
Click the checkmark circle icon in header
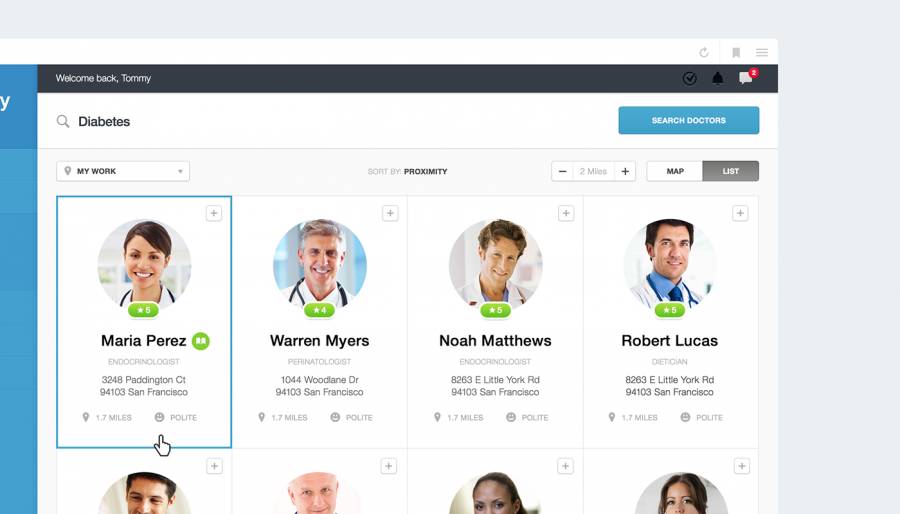click(689, 79)
